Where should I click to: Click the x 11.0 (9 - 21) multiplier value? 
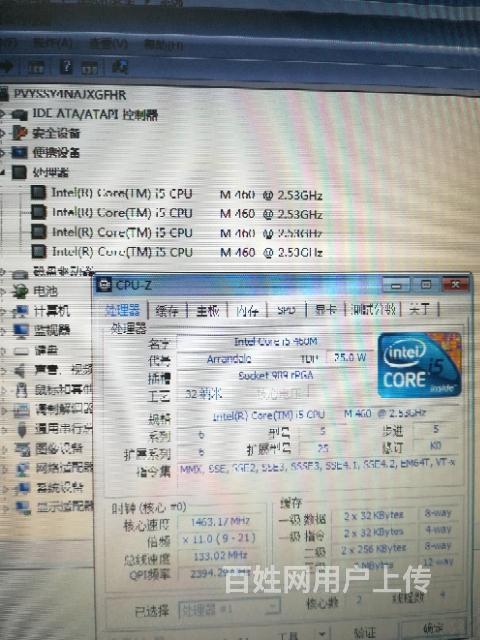coord(219,539)
